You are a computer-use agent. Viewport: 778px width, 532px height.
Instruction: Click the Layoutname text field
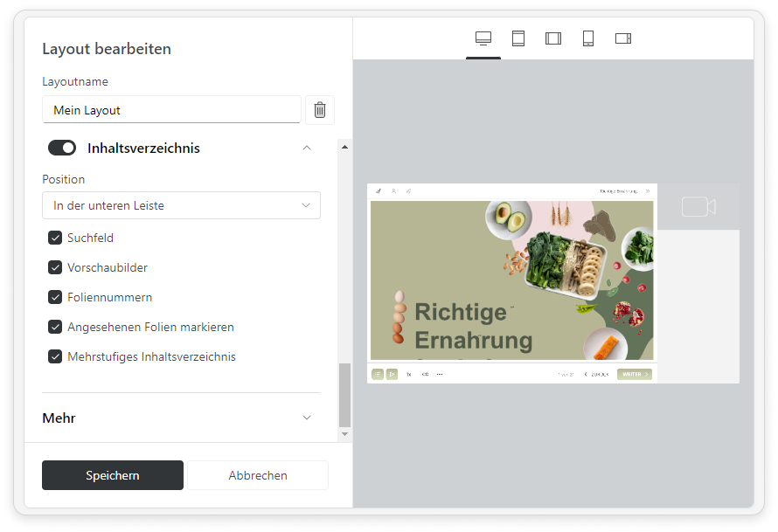pyautogui.click(x=171, y=110)
